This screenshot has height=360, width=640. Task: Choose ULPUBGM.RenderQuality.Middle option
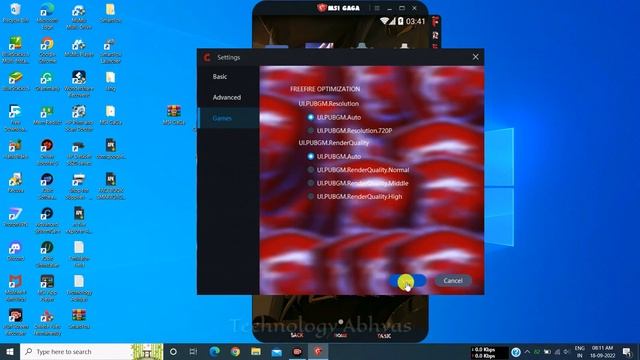(311, 183)
